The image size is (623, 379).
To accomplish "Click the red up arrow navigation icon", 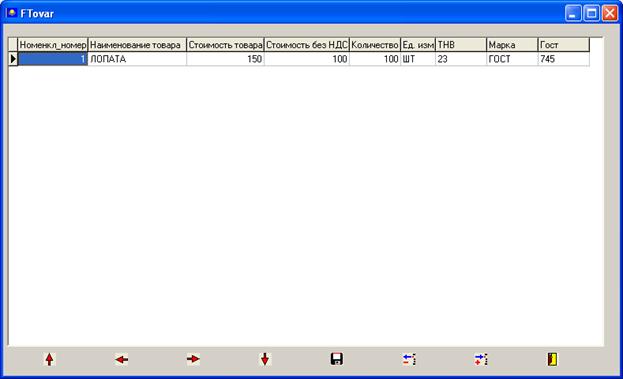I will tap(49, 359).
